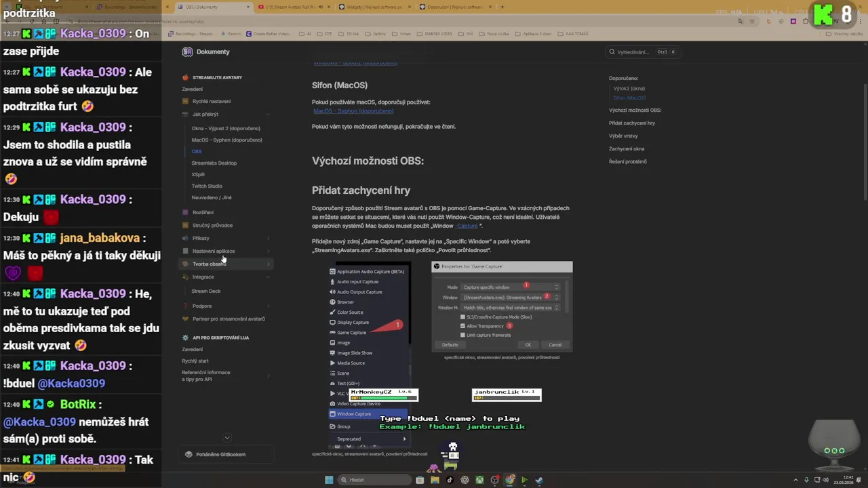868x488 pixels.
Task: Jump to Sifon (MacOS) in contents
Action: [630, 98]
